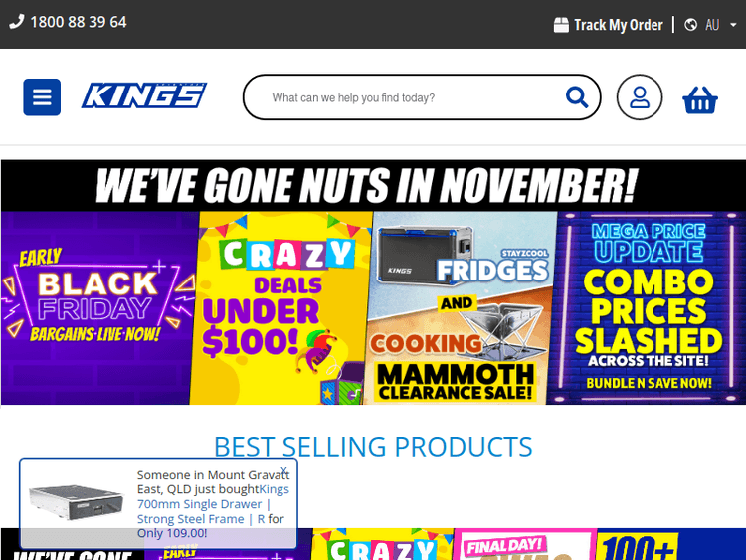Open the user account icon

click(640, 97)
